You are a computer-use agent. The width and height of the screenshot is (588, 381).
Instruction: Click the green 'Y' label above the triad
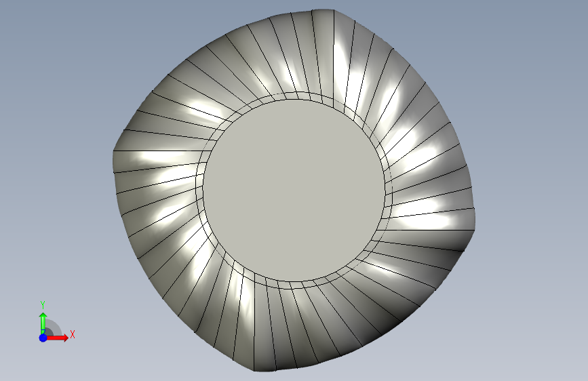(x=43, y=305)
